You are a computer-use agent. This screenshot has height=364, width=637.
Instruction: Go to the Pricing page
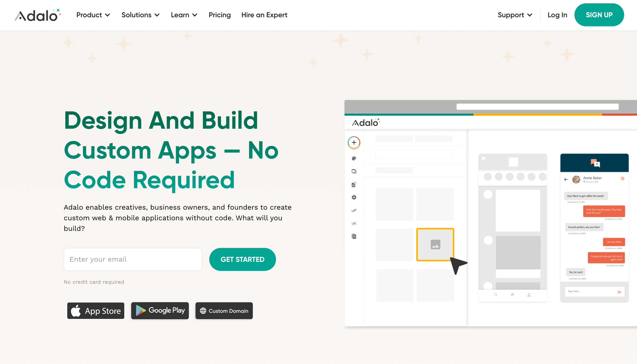(219, 15)
